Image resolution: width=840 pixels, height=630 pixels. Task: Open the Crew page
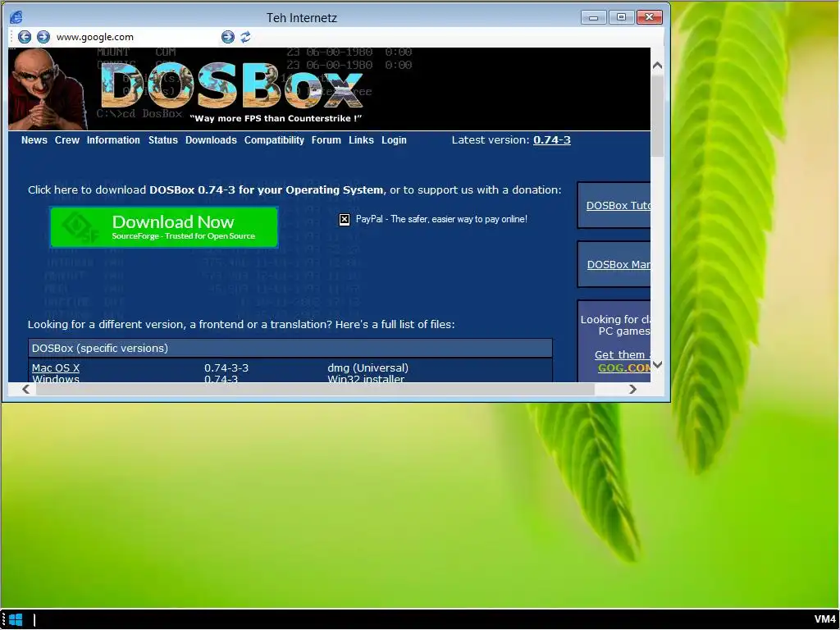tap(67, 140)
